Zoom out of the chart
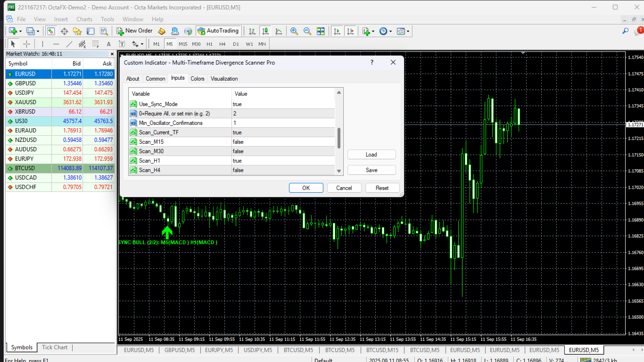 307,31
